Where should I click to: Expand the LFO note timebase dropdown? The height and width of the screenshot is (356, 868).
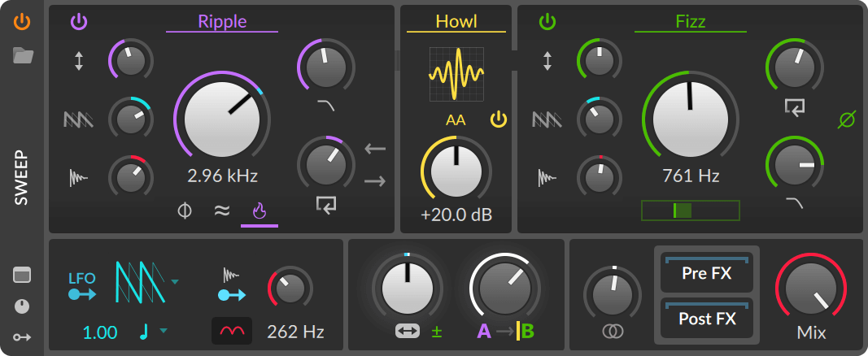(164, 331)
